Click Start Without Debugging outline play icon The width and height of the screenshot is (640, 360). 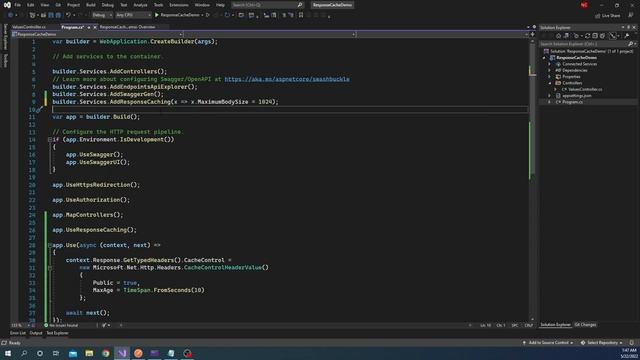[x=208, y=15]
